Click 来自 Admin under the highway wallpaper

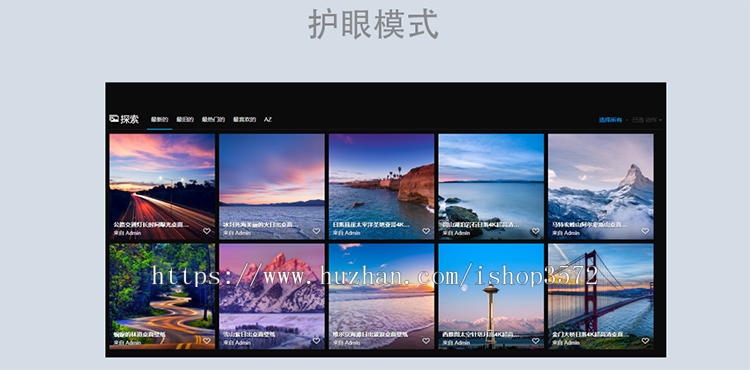tap(127, 233)
